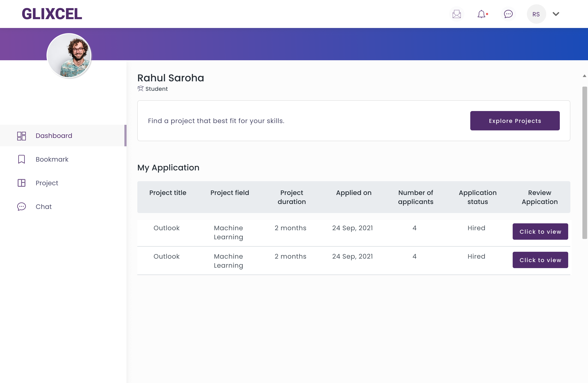The height and width of the screenshot is (383, 588).
Task: Open the notifications bell icon
Action: click(481, 14)
